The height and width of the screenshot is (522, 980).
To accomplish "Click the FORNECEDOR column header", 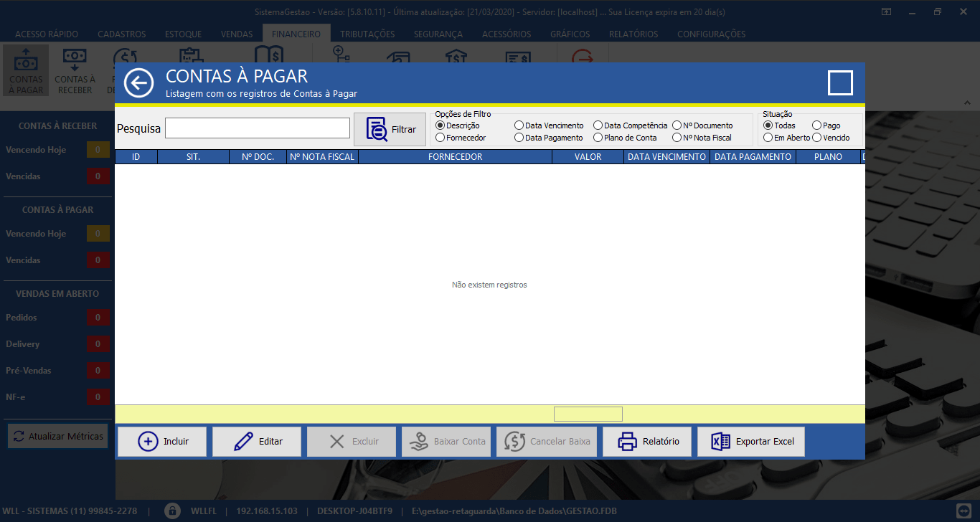I will coord(455,156).
